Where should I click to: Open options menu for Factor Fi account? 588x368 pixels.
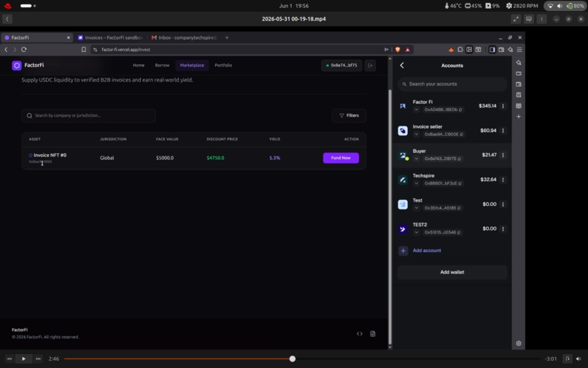503,107
